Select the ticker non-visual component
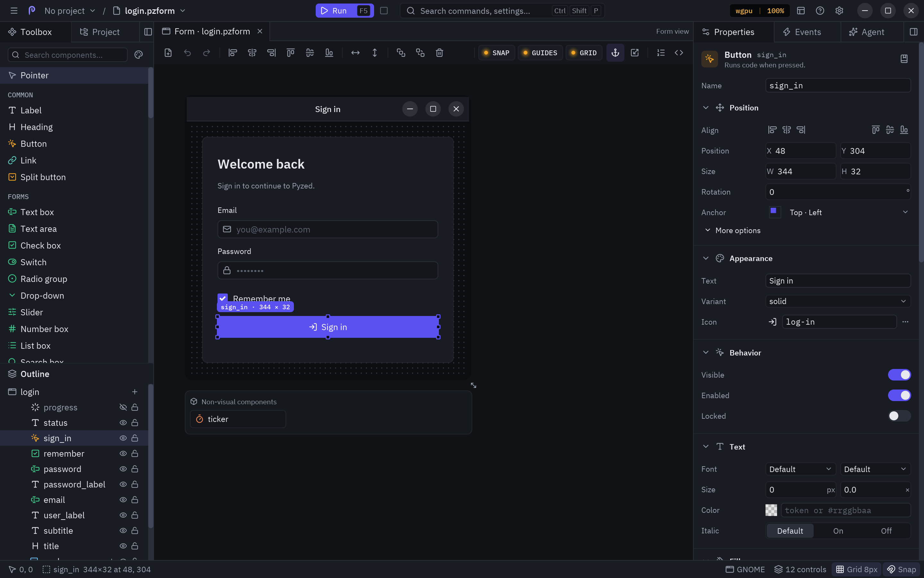 (x=238, y=419)
